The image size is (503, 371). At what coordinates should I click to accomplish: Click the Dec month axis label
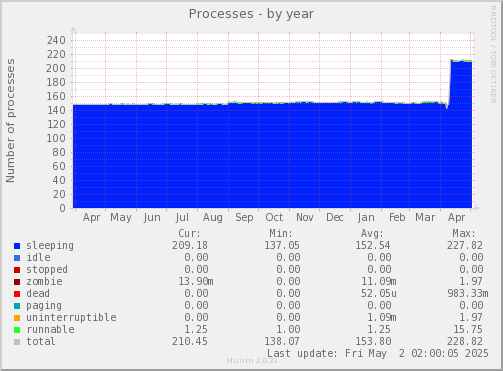pos(335,218)
